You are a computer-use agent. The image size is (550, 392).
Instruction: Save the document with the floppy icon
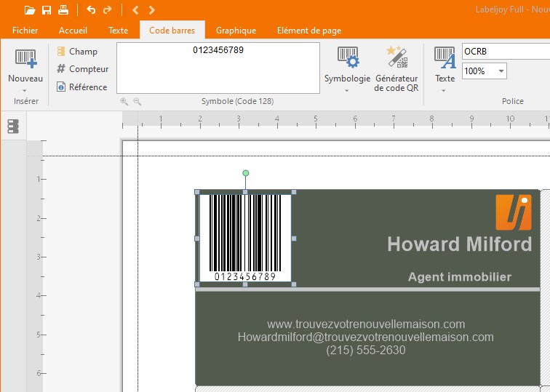tap(47, 10)
